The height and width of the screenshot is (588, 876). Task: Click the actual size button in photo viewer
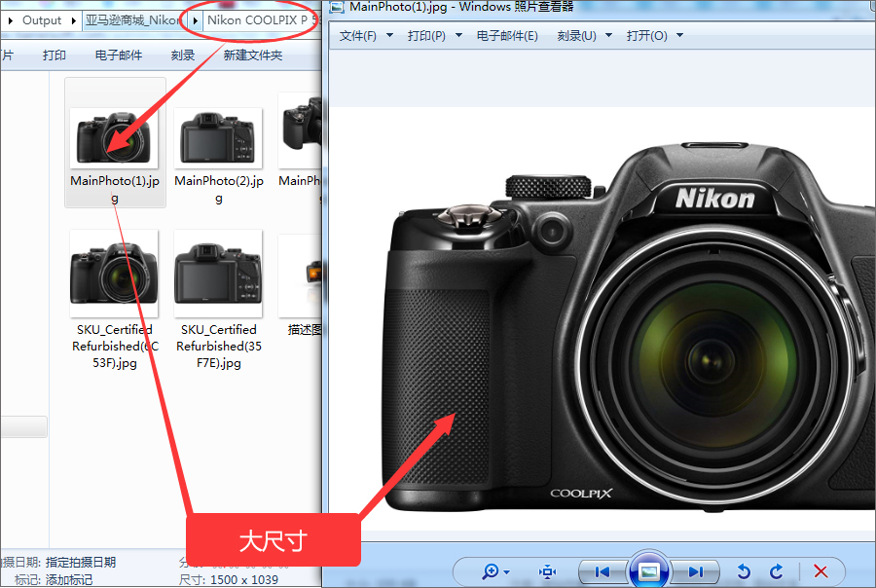(547, 571)
